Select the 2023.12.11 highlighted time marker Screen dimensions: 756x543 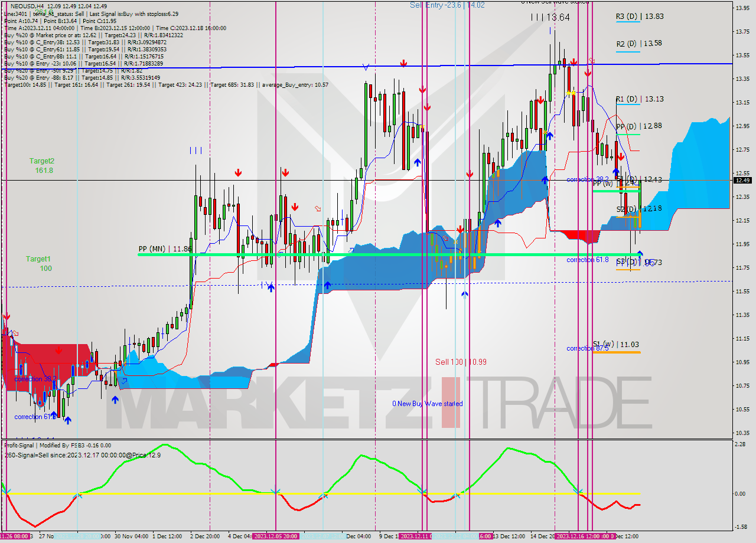416,537
